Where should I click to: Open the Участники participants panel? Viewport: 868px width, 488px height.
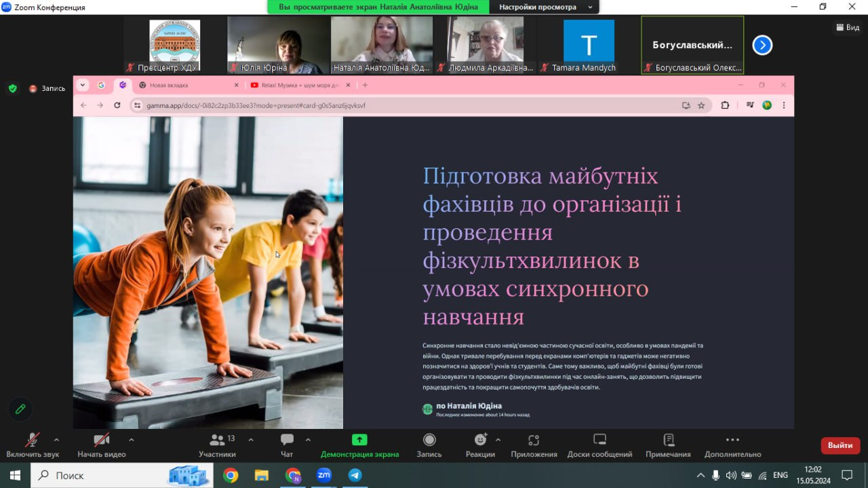click(217, 445)
